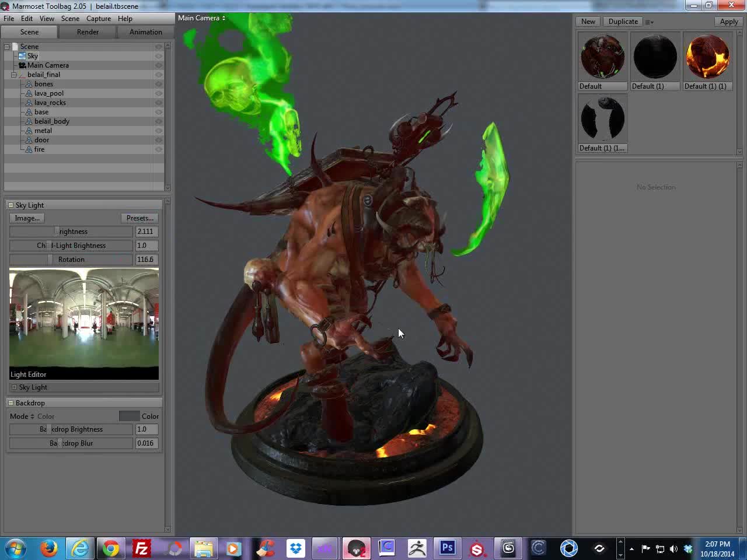
Task: Select the Default (1) black material thumbnail
Action: [655, 57]
